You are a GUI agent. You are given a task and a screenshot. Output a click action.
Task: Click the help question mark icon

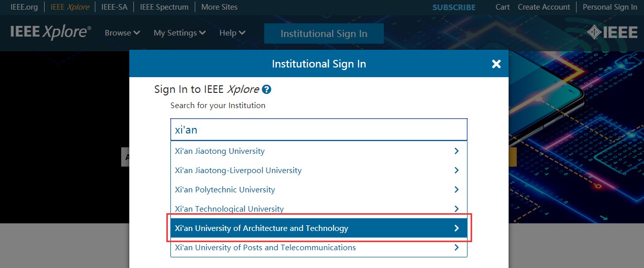pos(267,89)
